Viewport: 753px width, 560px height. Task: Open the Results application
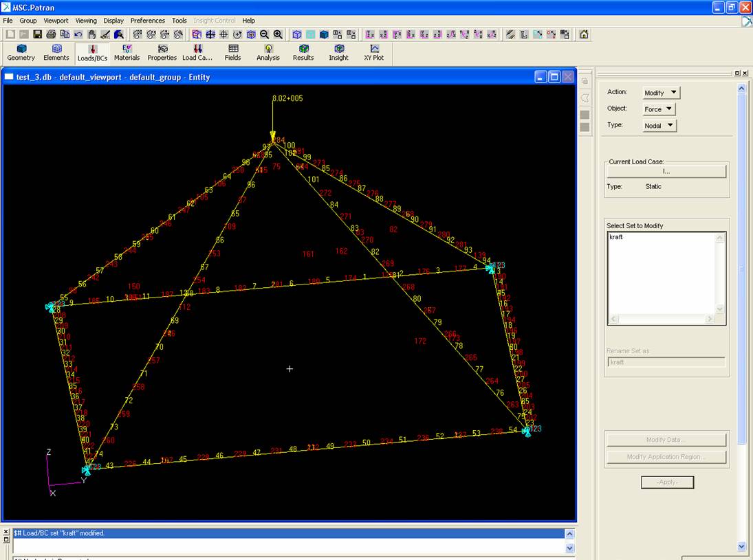[303, 53]
